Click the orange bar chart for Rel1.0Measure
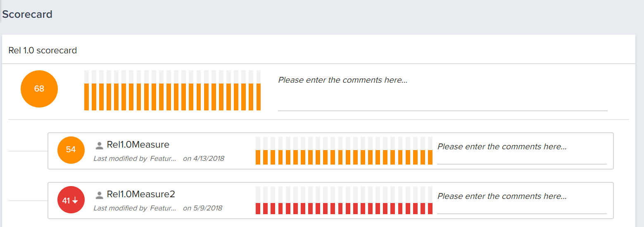The image size is (644, 227). tap(344, 151)
